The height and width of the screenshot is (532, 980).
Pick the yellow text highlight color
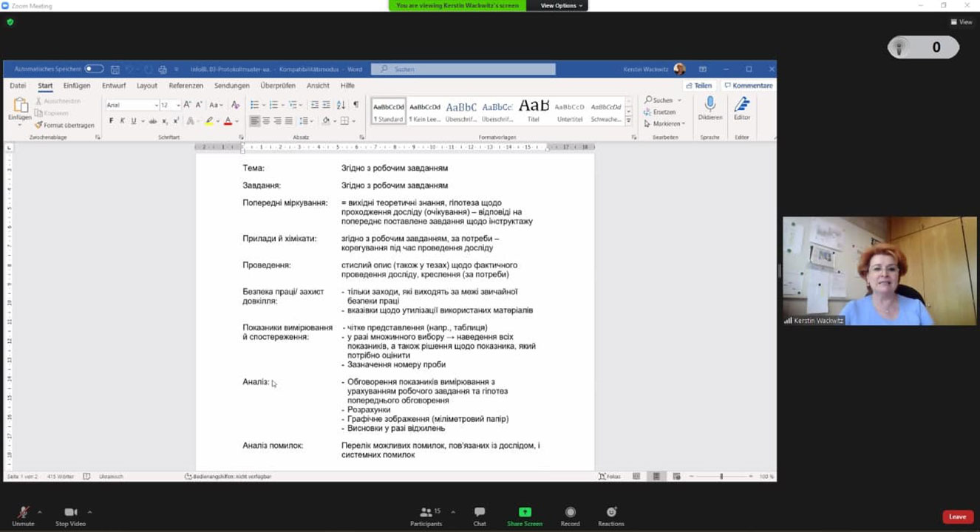point(210,121)
